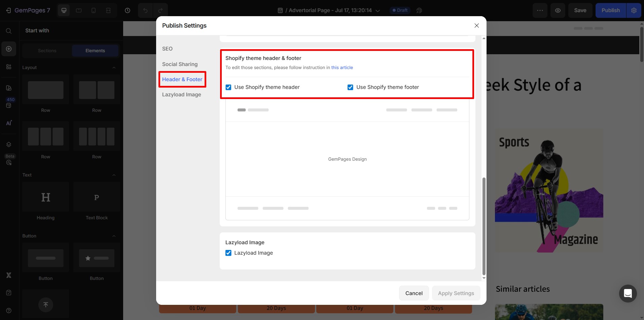Image resolution: width=644 pixels, height=320 pixels.
Task: Open the AI assistant in sidebar
Action: point(8,123)
